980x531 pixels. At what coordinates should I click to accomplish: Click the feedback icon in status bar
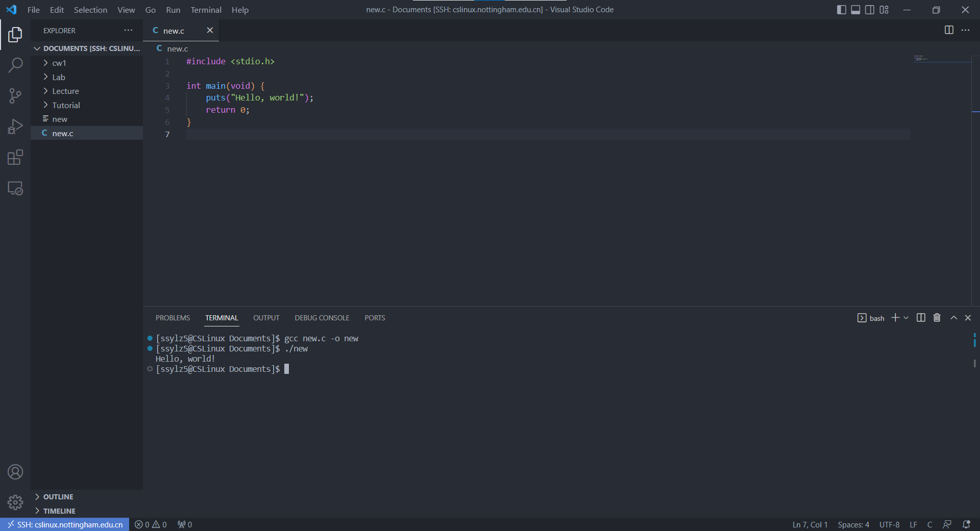click(947, 524)
